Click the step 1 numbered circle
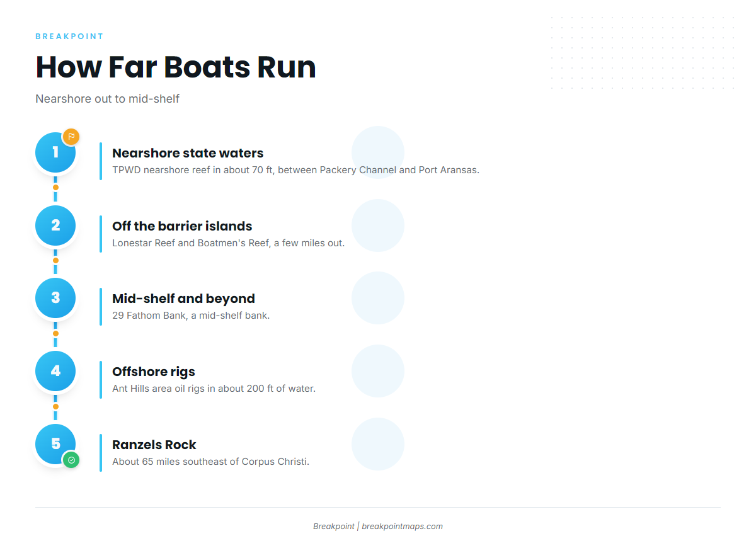This screenshot has width=756, height=548. pyautogui.click(x=55, y=152)
